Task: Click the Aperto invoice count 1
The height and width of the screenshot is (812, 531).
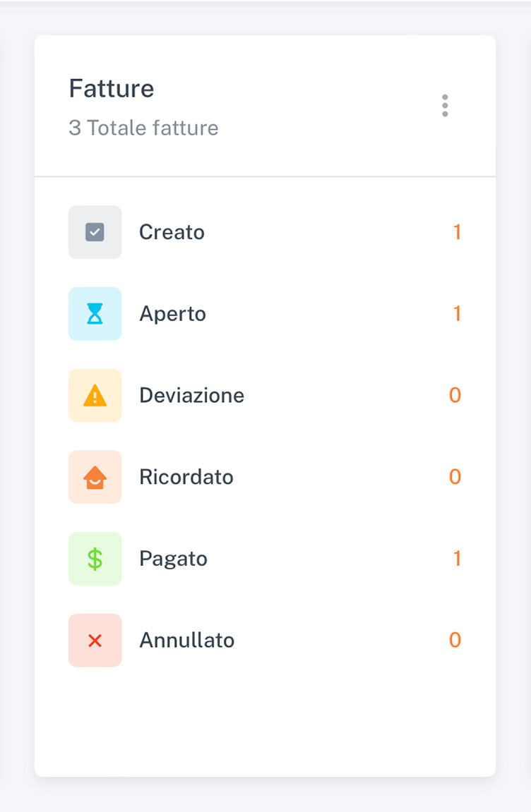Action: pyautogui.click(x=457, y=314)
